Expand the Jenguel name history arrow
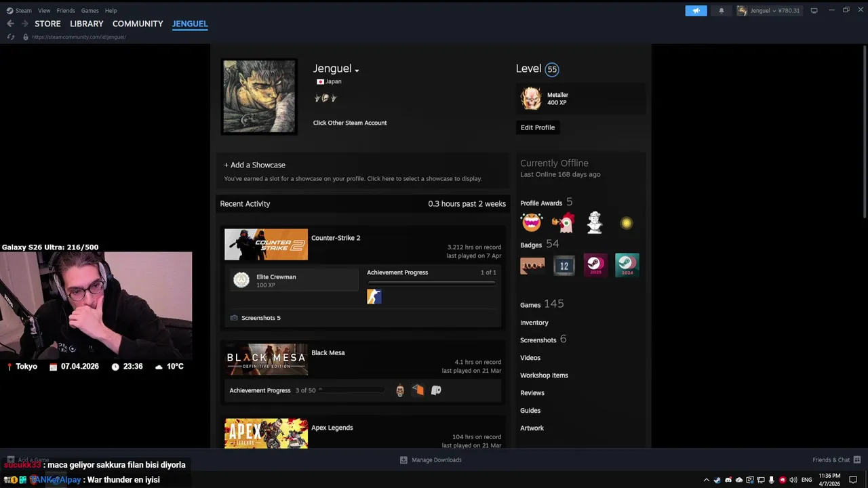 tap(357, 70)
